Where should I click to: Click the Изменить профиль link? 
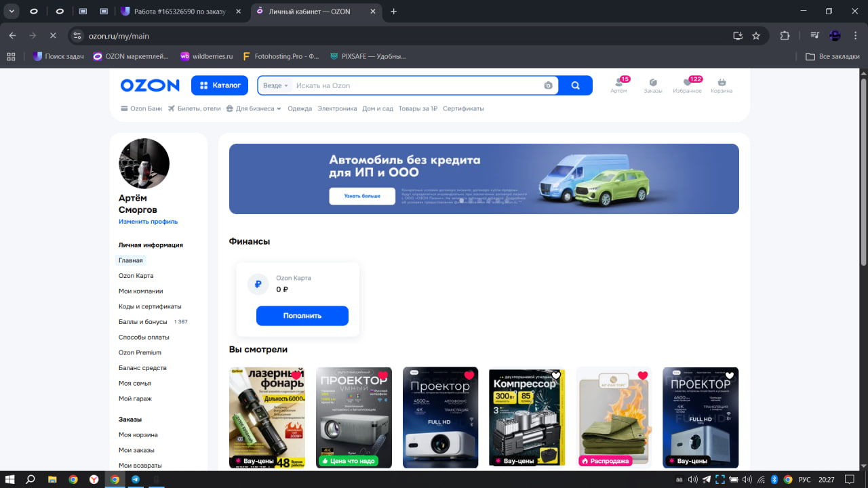148,222
